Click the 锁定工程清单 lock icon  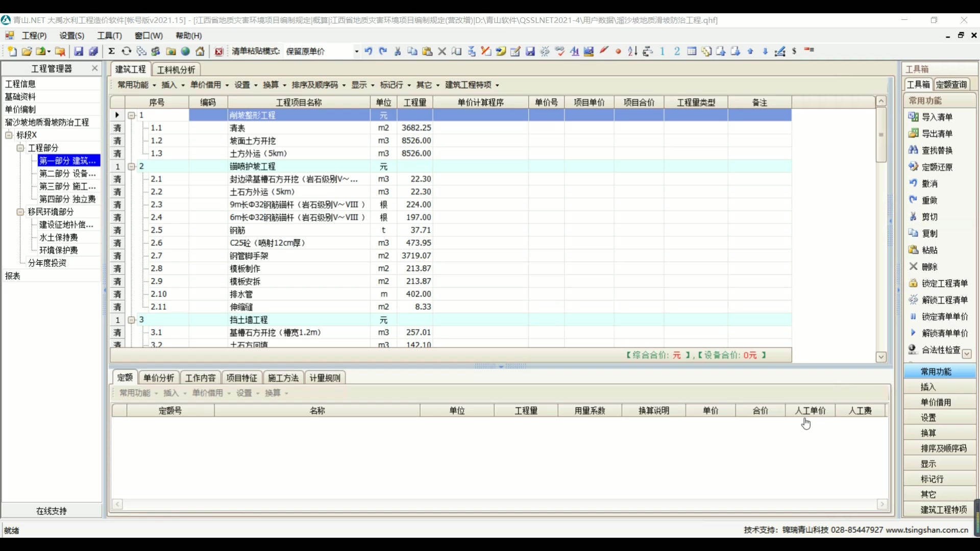tap(914, 283)
